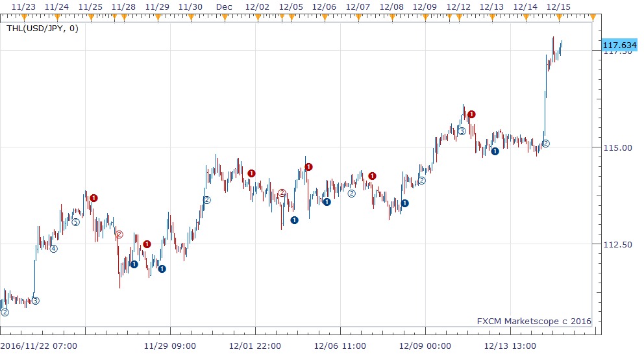The image size is (644, 354).
Task: Click the 12/06 date label on top axis
Action: (x=325, y=7)
